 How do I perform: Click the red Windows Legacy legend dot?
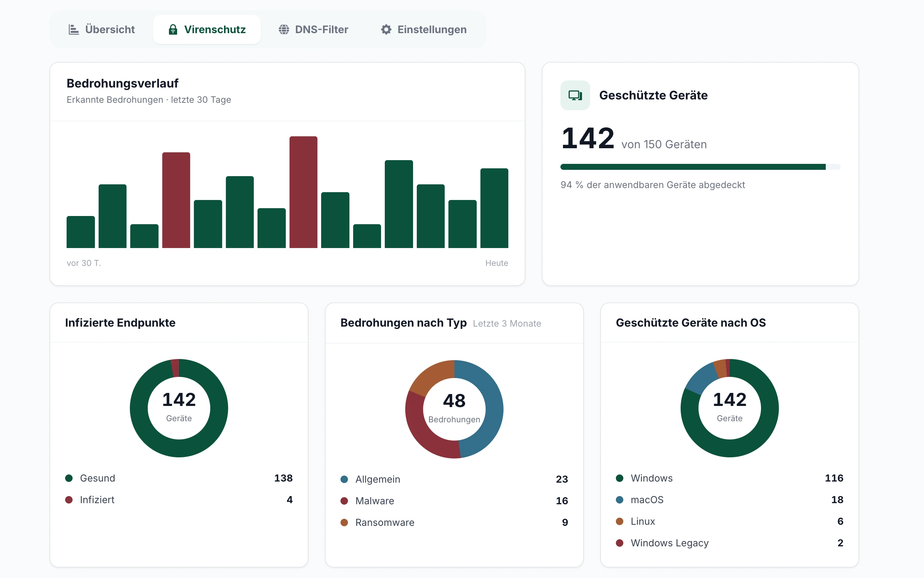pos(620,543)
